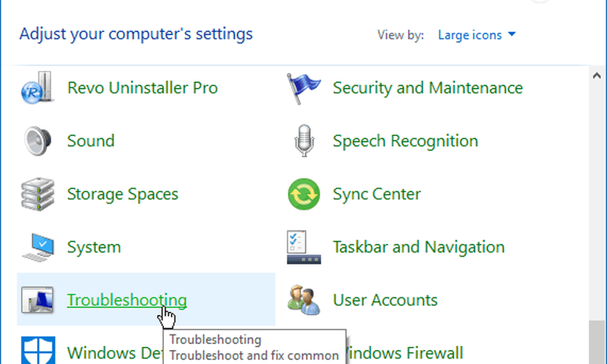Viewport: 607px width, 364px height.
Task: Open the Storage Spaces text link
Action: click(x=123, y=195)
